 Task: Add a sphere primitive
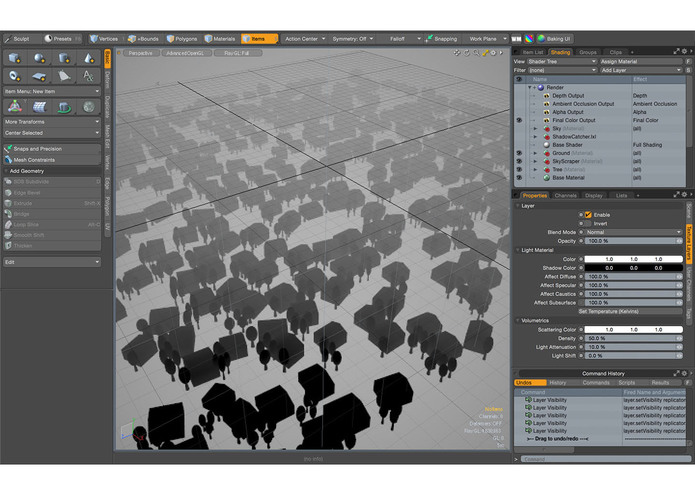[x=39, y=58]
